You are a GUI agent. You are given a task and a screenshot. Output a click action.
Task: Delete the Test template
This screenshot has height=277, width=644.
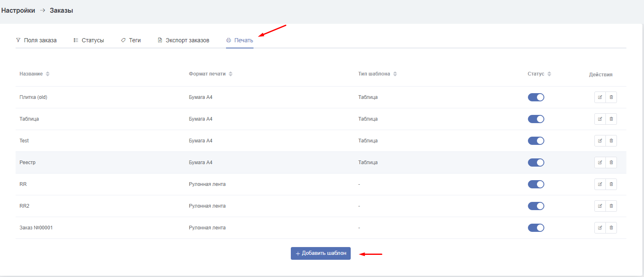[x=611, y=141]
